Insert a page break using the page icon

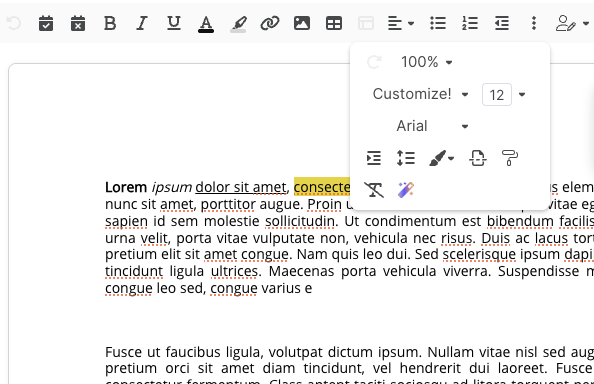click(x=478, y=158)
